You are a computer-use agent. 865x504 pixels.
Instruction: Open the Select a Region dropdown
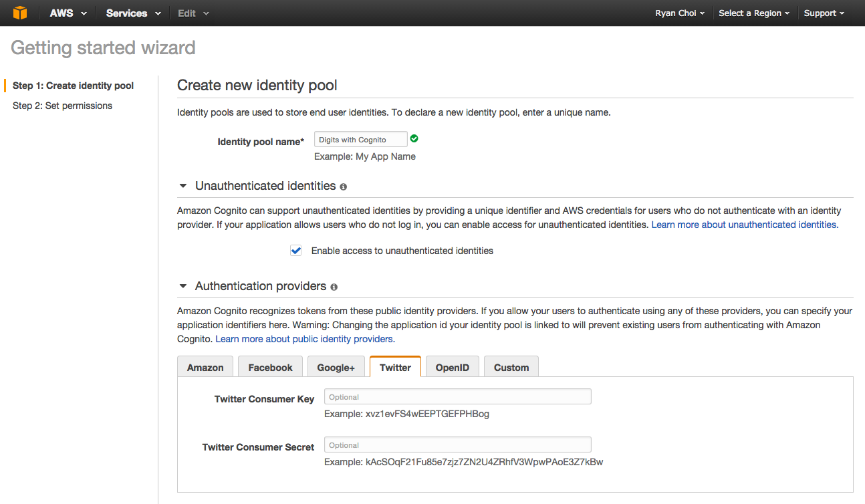tap(754, 13)
